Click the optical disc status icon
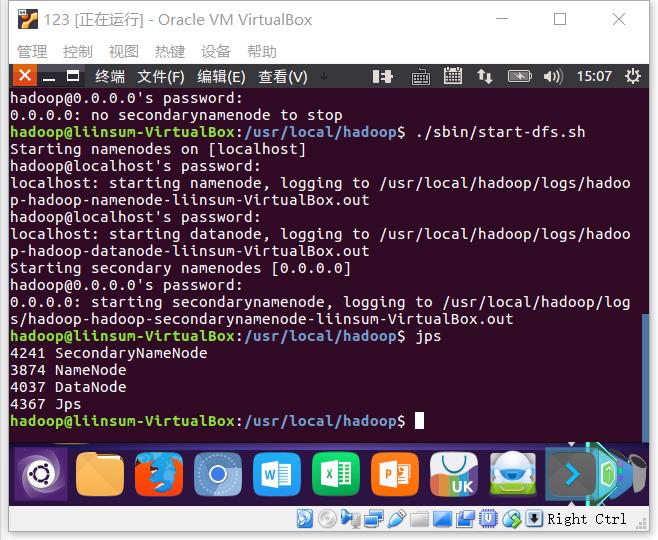Image resolution: width=658 pixels, height=540 pixels. click(x=327, y=519)
